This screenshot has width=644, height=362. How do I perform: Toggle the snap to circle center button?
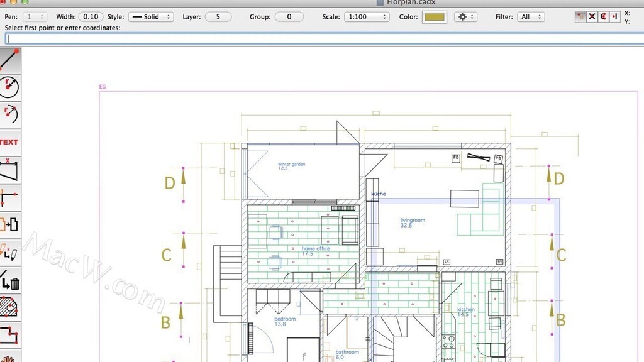(x=603, y=17)
